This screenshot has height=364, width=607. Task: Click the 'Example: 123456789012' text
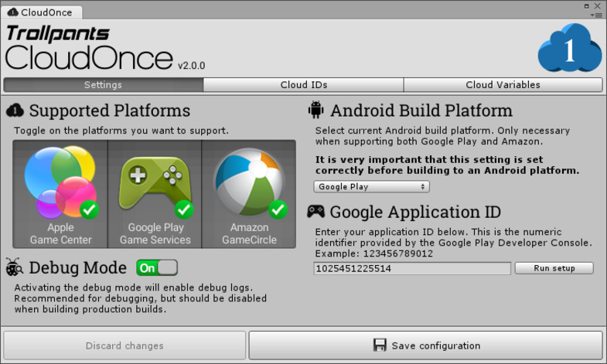(x=374, y=253)
